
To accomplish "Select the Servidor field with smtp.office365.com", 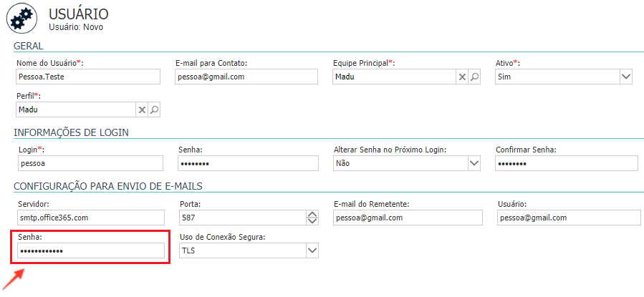I will (90, 218).
